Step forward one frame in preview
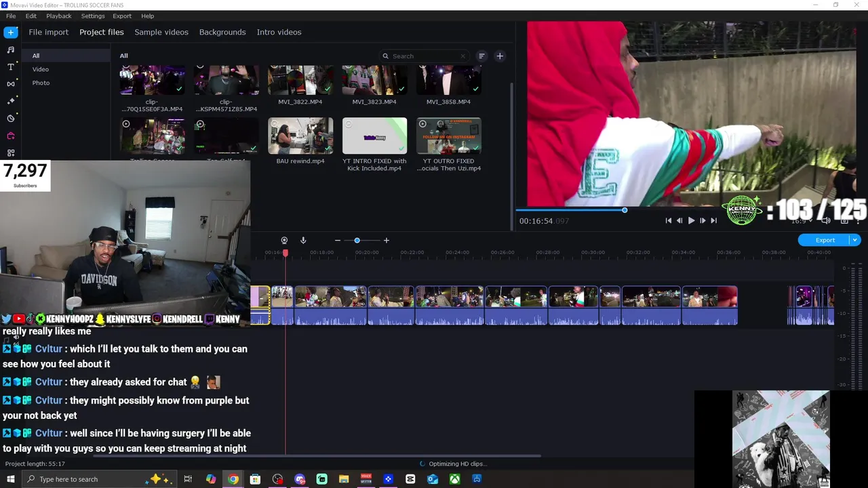The width and height of the screenshot is (868, 488). [x=703, y=220]
